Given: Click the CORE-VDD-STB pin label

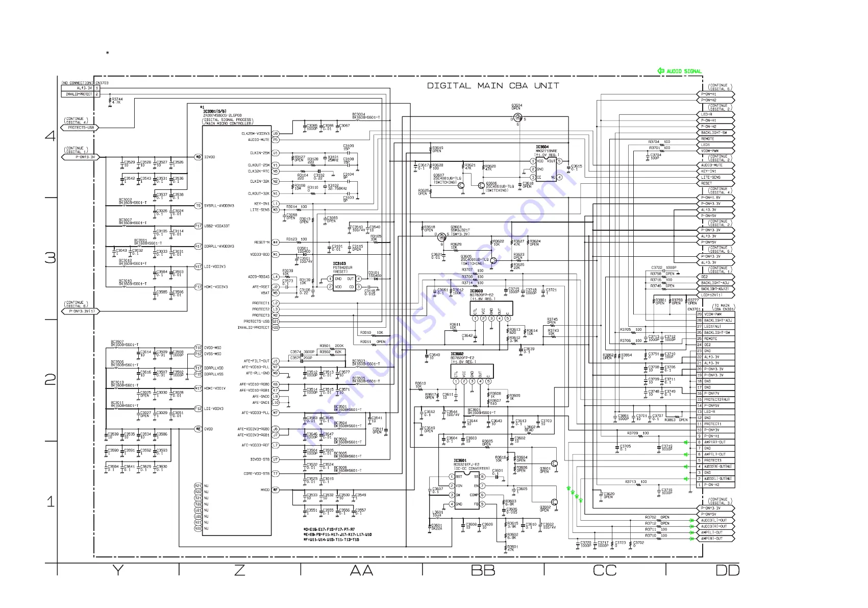Looking at the screenshot, I should click(256, 474).
